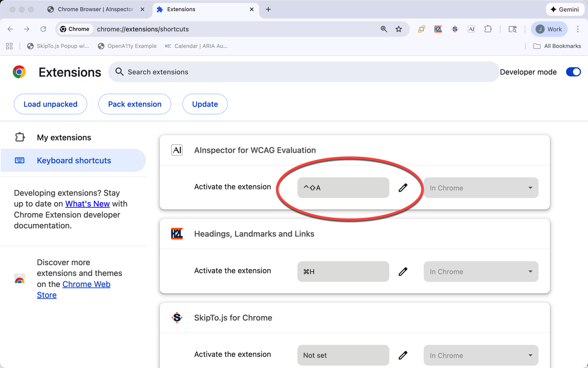Open AInspector scope dropdown 'In Chrome'

tap(481, 188)
